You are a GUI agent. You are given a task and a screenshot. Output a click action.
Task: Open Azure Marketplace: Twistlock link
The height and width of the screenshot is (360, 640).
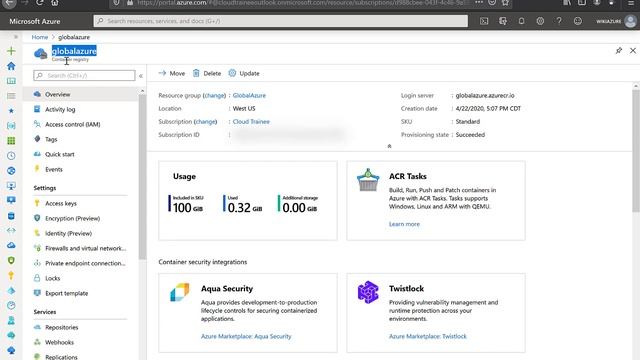[x=428, y=336]
